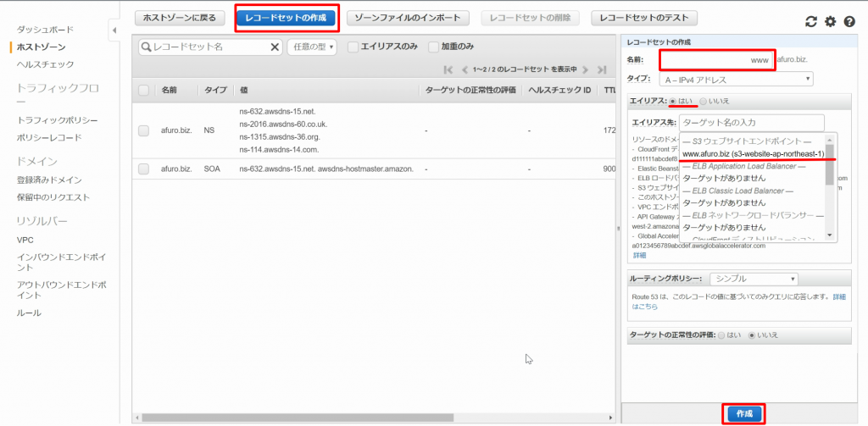
Task: Open the 任意の型 type filter dropdown
Action: pos(312,47)
